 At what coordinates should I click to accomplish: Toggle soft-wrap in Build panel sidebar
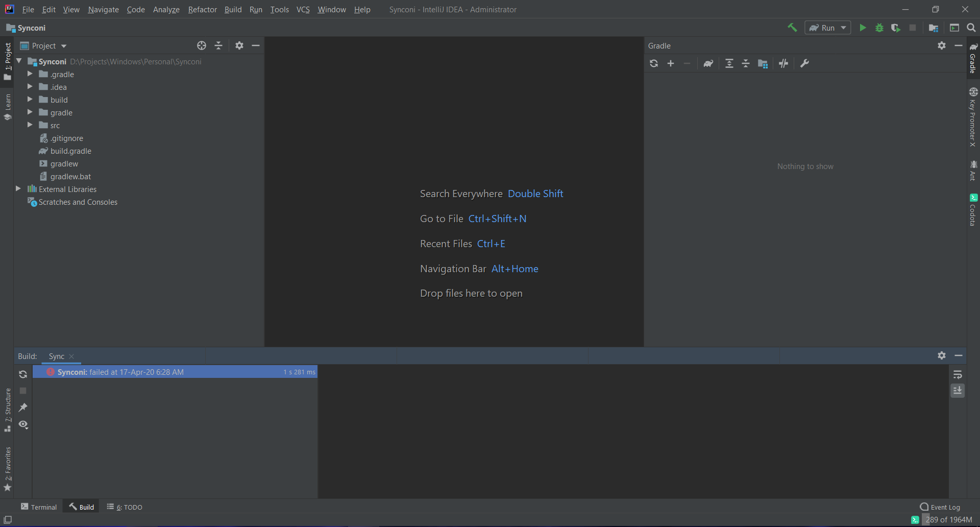coord(958,374)
